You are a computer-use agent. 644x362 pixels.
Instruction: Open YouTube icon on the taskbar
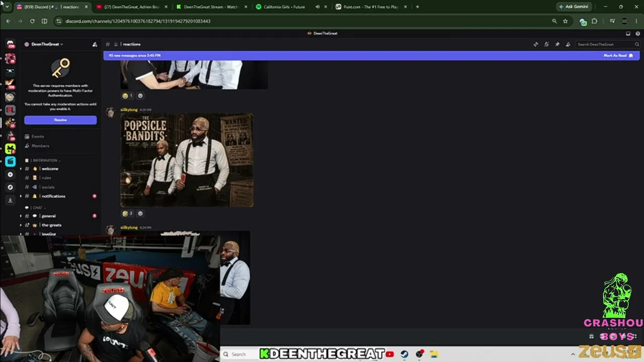click(x=390, y=354)
